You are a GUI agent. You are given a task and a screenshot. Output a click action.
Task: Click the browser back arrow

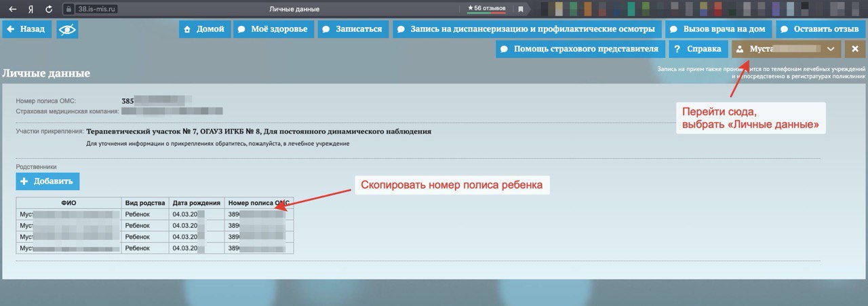(12, 9)
